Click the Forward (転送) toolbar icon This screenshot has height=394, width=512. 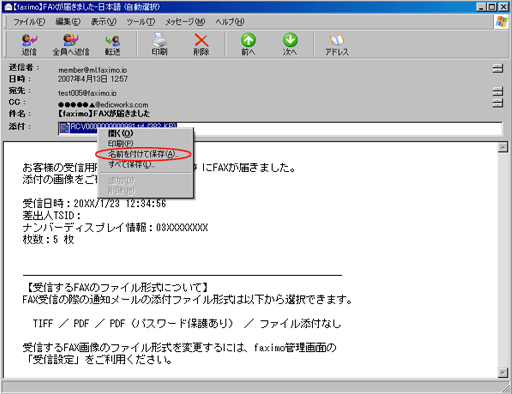[x=113, y=44]
